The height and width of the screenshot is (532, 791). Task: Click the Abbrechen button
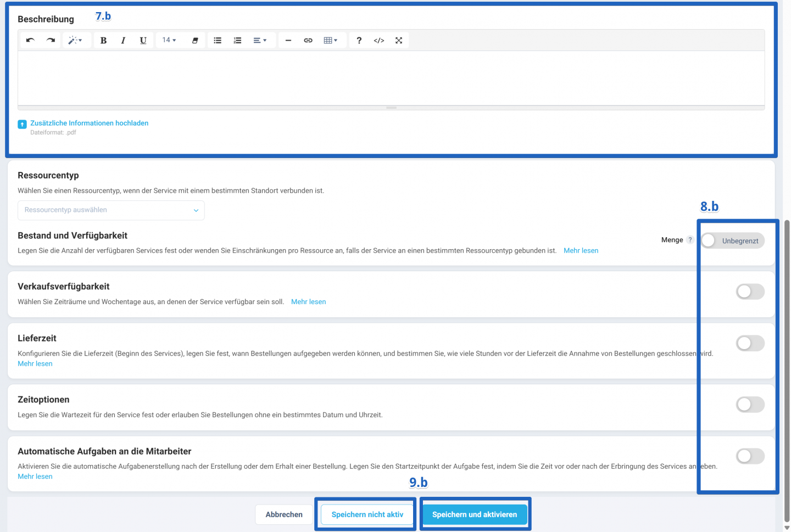click(284, 514)
